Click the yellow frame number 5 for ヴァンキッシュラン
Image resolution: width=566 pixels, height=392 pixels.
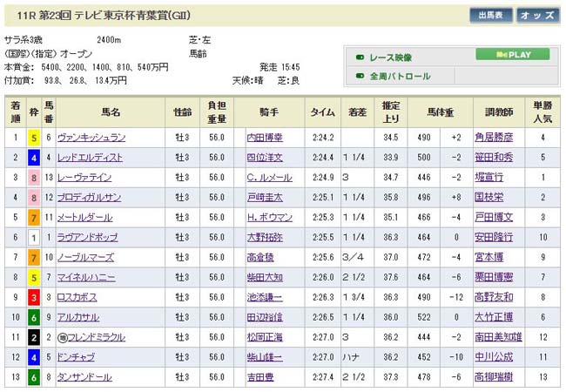click(x=33, y=138)
